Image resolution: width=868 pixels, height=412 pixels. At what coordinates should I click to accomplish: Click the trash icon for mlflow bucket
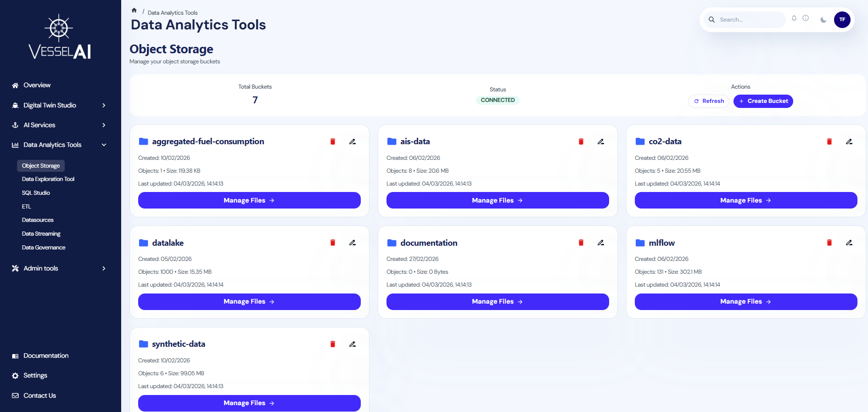pos(829,243)
